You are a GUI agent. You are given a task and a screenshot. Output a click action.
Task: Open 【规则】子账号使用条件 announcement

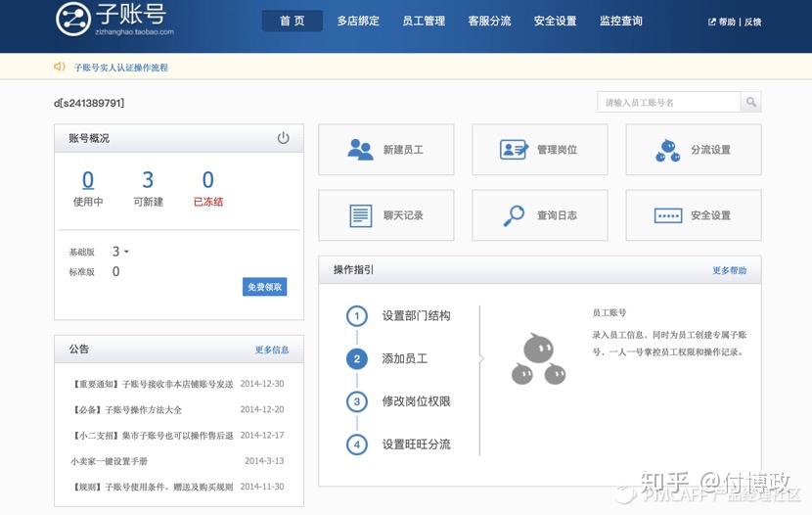pyautogui.click(x=152, y=487)
